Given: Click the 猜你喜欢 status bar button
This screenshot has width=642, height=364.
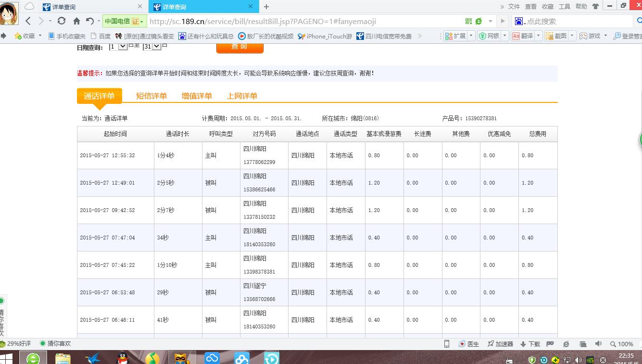Looking at the screenshot, I should point(55,344).
